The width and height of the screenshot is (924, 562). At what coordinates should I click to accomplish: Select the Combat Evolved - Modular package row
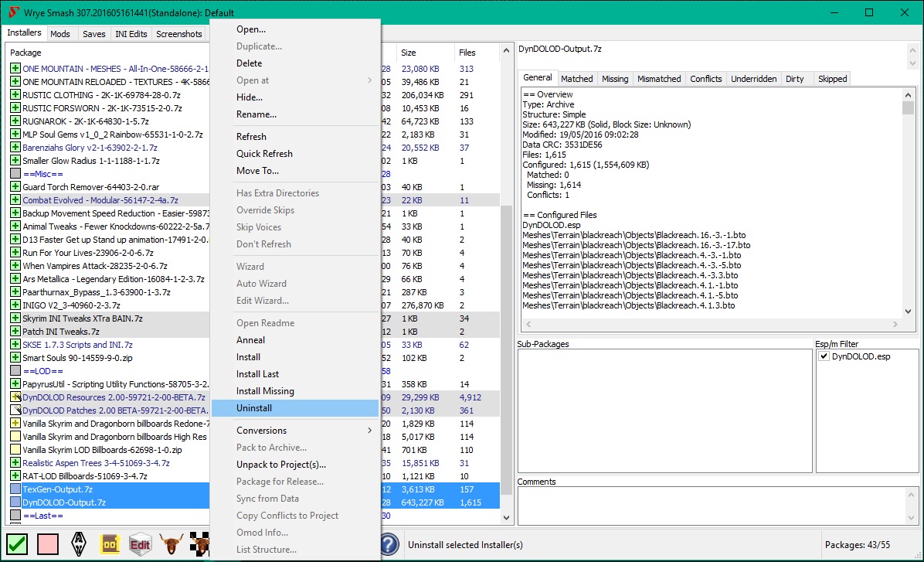click(x=110, y=200)
